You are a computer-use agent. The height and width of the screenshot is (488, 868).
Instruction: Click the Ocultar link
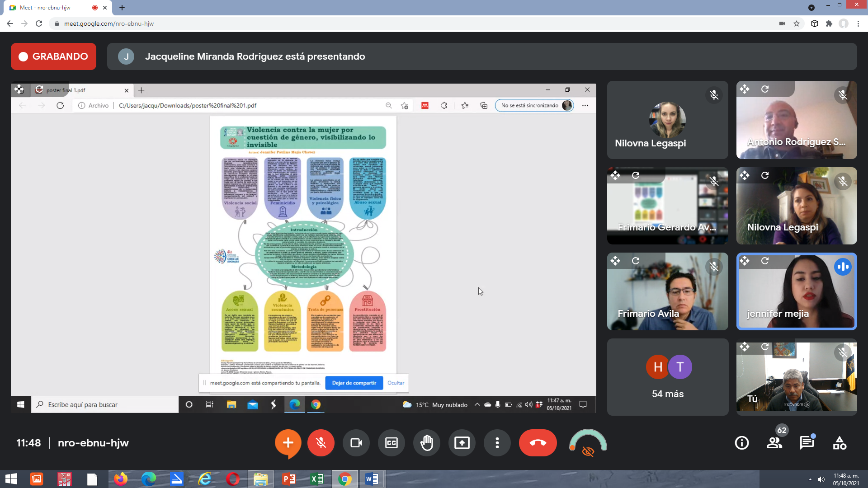click(x=396, y=383)
